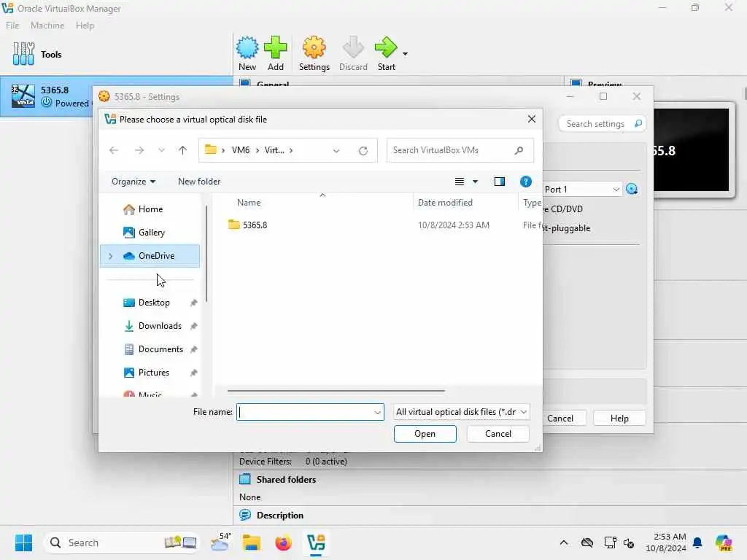Open the Windows Start menu
This screenshot has height=560, width=747.
[23, 542]
